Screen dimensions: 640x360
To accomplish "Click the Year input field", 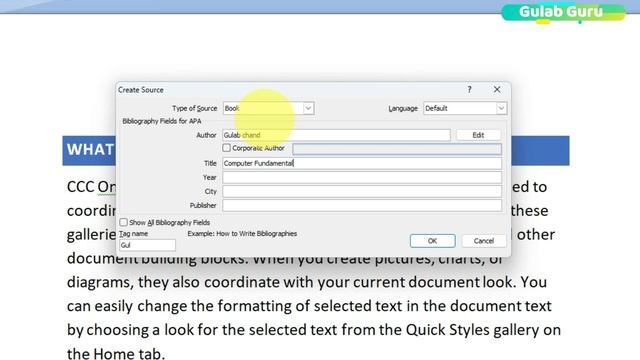I will coord(362,178).
